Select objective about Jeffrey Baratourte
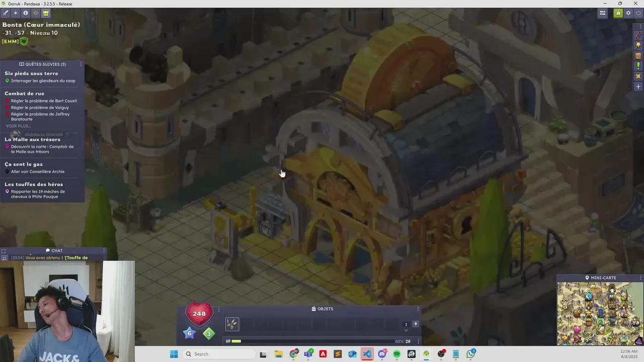Image resolution: width=644 pixels, height=362 pixels. pos(40,117)
